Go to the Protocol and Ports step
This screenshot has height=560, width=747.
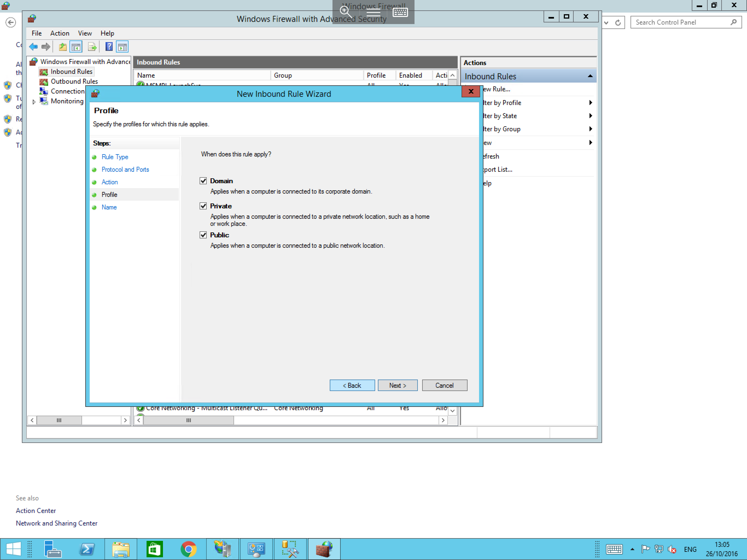click(125, 169)
